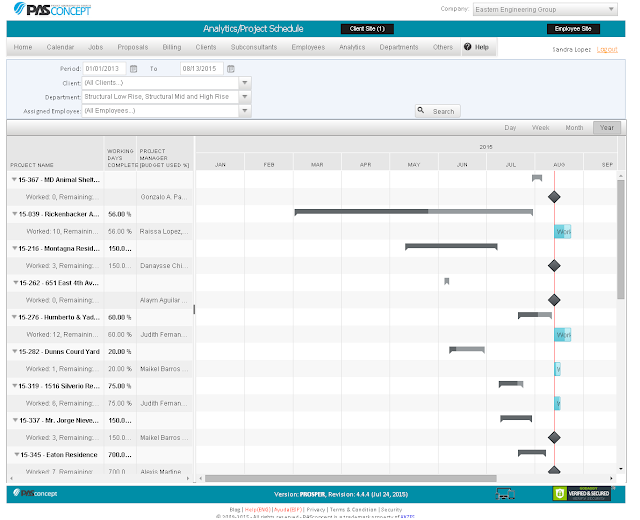Collapse the 15-282 Dunns Courd Yard row
This screenshot has width=640, height=520.
point(14,351)
